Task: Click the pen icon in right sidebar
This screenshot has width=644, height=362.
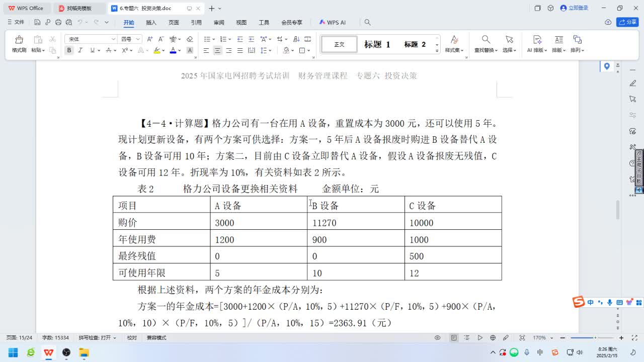Action: 633,83
